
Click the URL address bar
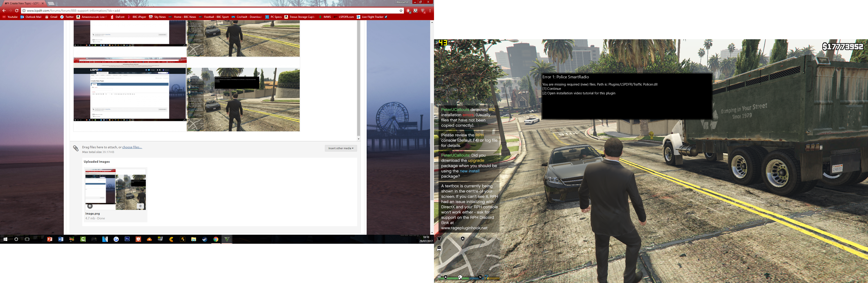pos(202,11)
